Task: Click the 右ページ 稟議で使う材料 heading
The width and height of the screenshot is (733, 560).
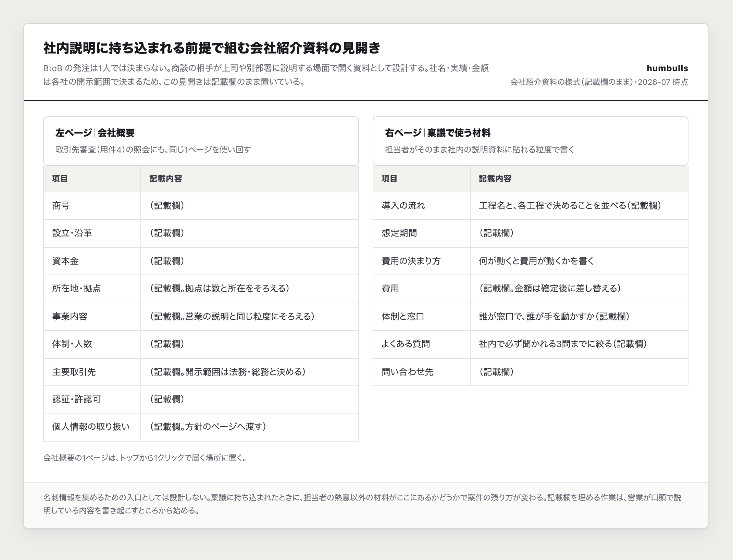Action: click(x=438, y=133)
